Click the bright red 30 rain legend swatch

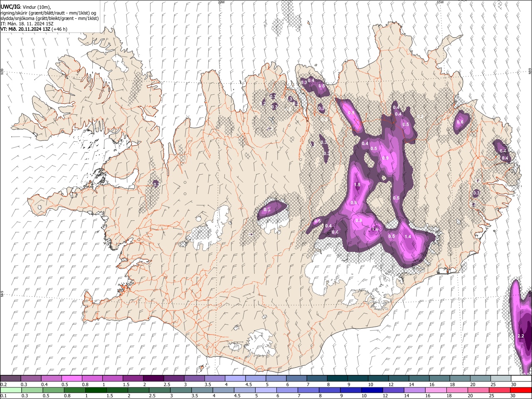coord(521,390)
